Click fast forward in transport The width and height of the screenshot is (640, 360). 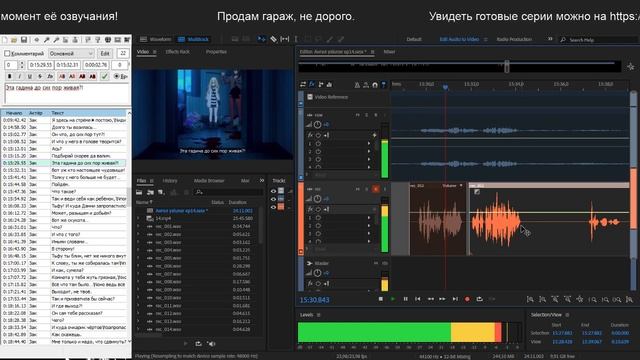pyautogui.click(x=442, y=299)
